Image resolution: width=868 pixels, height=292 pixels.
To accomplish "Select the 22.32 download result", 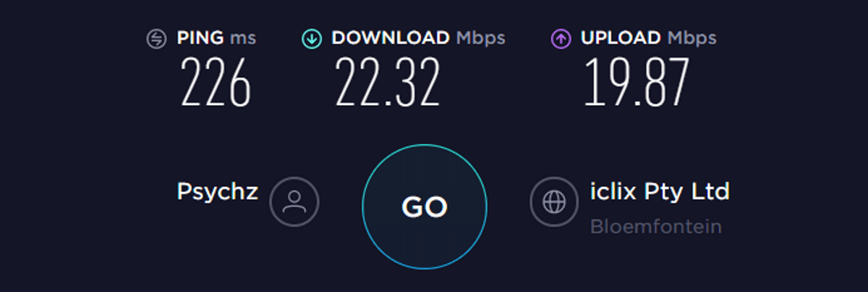I will pyautogui.click(x=387, y=81).
